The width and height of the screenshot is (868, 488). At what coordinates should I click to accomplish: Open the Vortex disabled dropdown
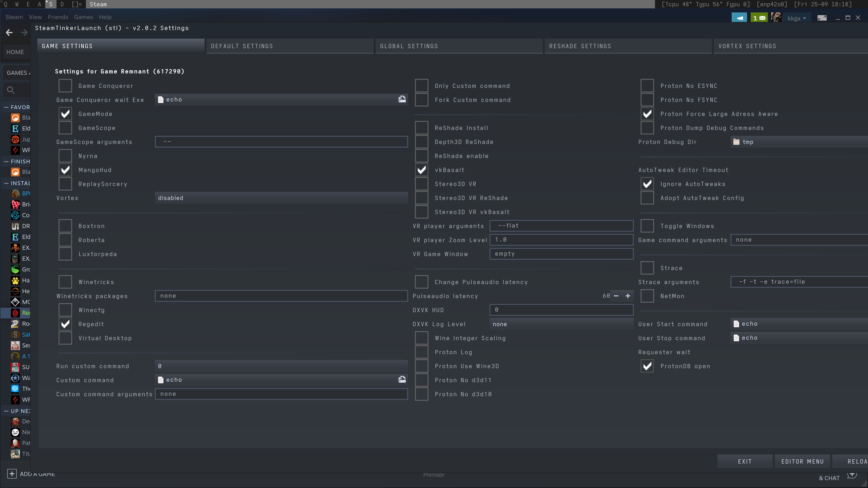click(x=281, y=198)
